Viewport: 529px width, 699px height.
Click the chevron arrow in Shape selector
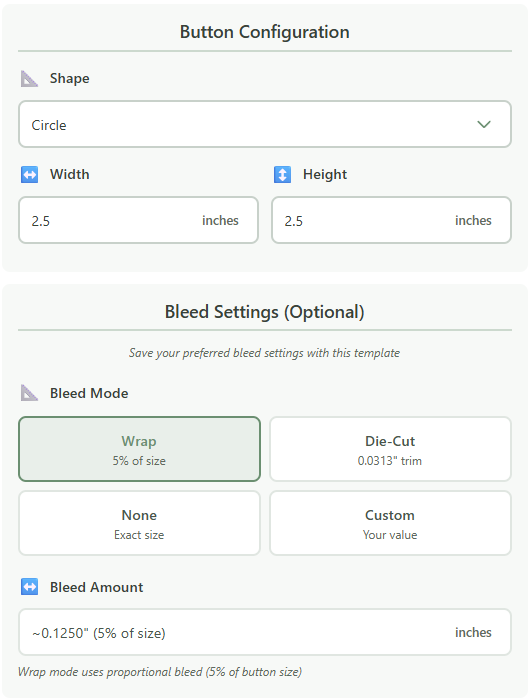pyautogui.click(x=484, y=124)
